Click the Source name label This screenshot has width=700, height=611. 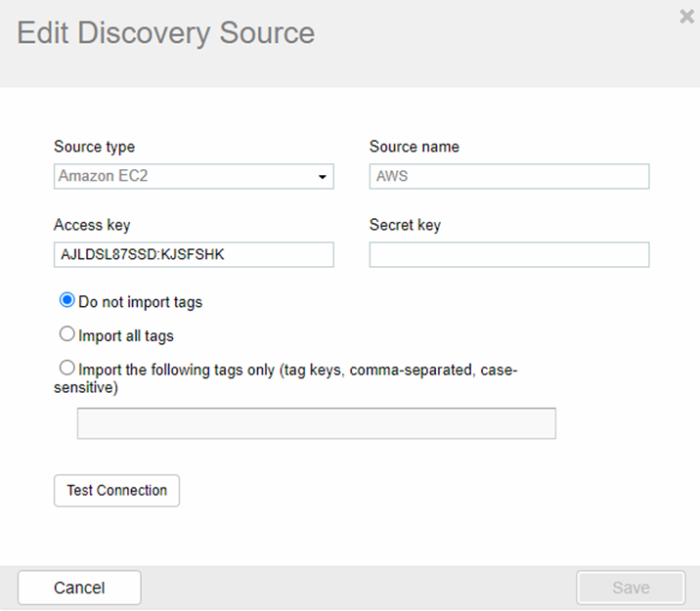(414, 147)
